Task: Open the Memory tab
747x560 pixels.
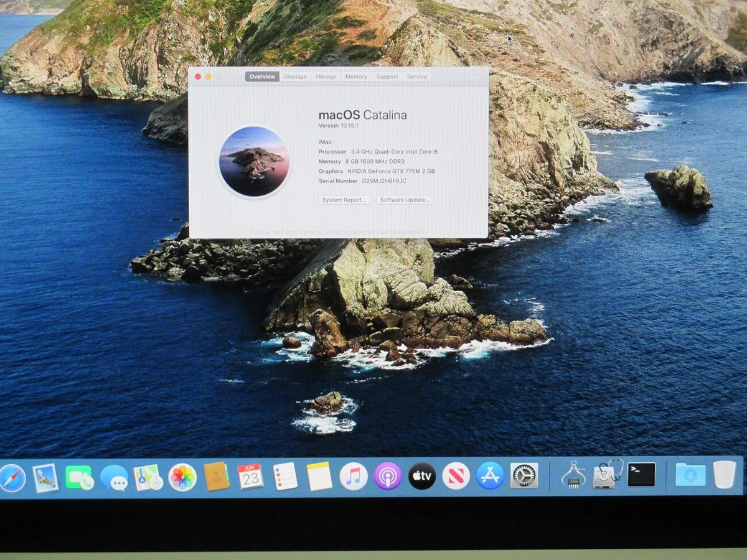Action: point(356,77)
